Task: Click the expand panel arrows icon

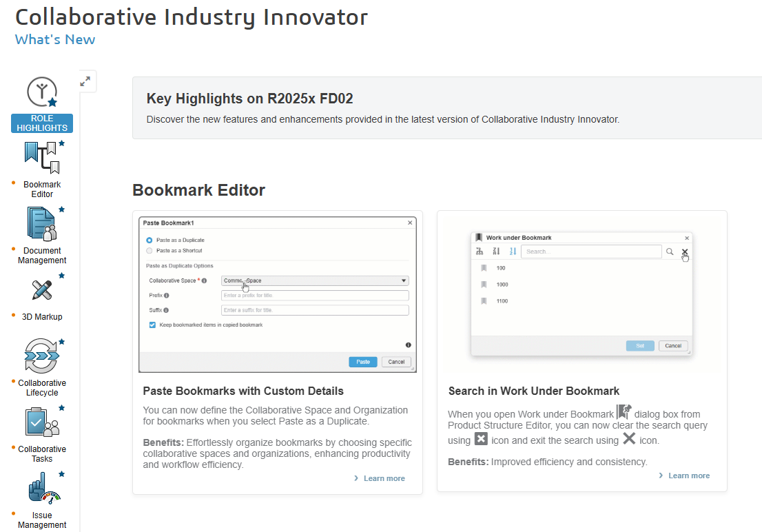Action: point(85,81)
